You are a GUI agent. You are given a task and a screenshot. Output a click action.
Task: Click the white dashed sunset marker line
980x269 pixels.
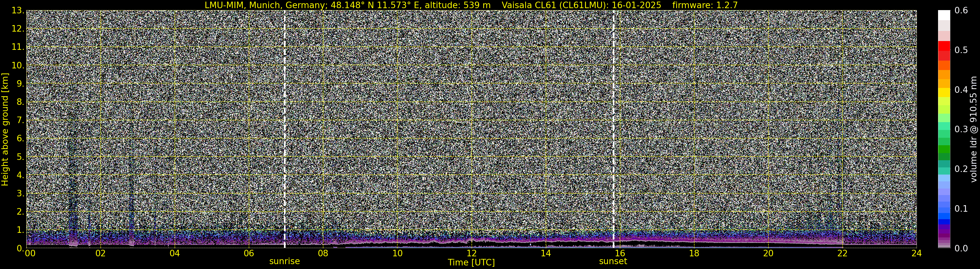click(x=613, y=129)
